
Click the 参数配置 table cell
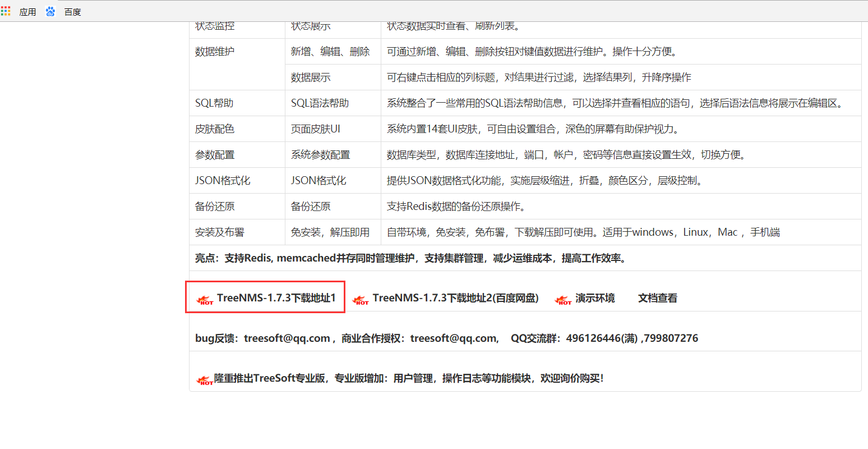pyautogui.click(x=237, y=155)
